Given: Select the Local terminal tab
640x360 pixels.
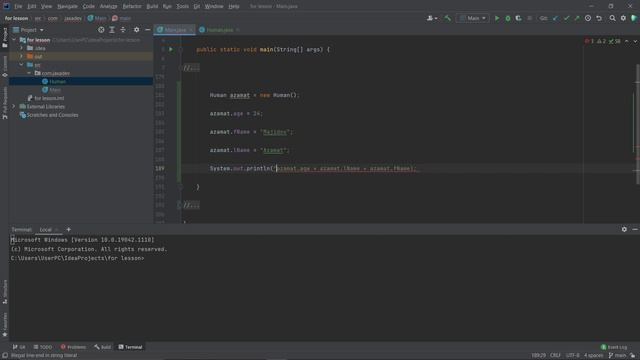Looking at the screenshot, I should pos(46,230).
